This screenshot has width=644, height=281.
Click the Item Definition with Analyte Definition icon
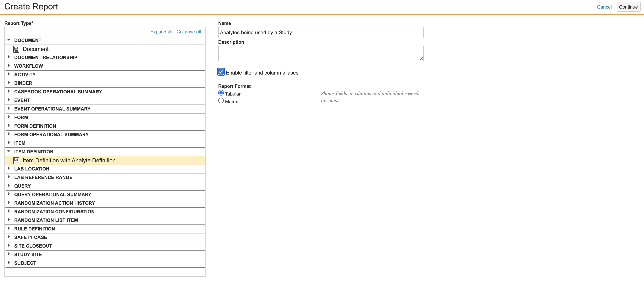pyautogui.click(x=16, y=160)
